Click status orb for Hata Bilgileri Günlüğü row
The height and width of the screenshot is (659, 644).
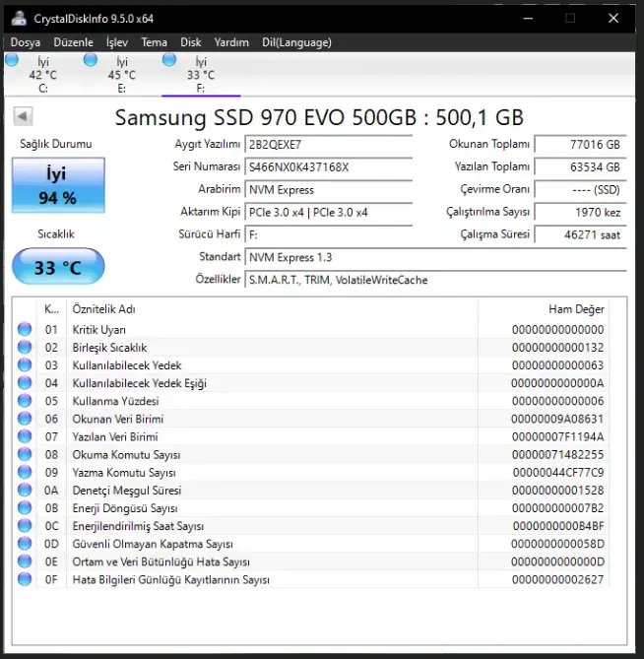coord(25,579)
